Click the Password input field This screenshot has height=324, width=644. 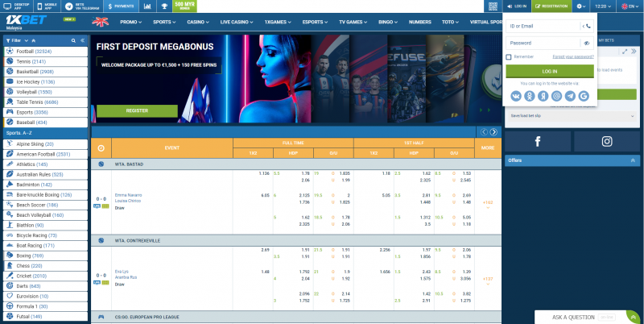(x=543, y=43)
